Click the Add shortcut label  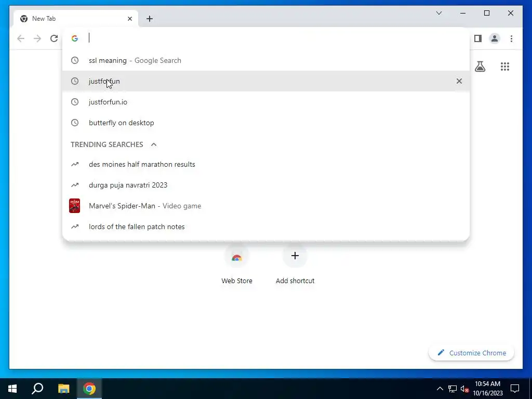click(x=295, y=281)
